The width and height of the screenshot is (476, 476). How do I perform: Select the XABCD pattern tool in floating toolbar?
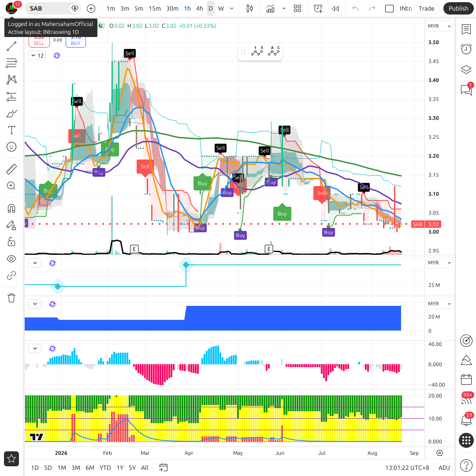257,52
